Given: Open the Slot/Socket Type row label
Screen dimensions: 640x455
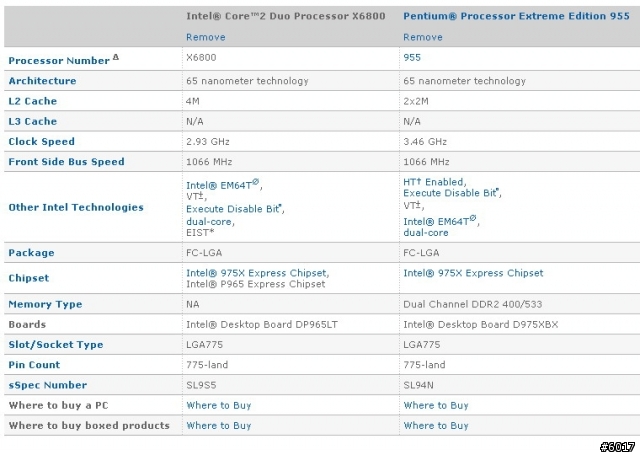Looking at the screenshot, I should (x=56, y=345).
